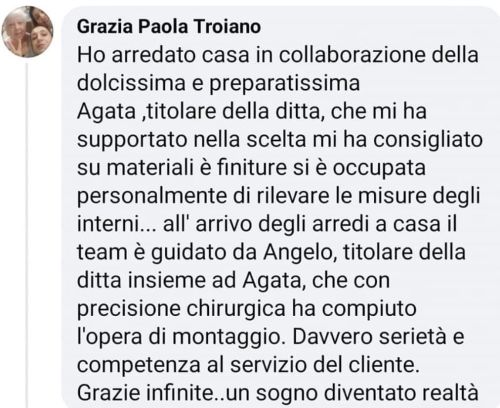
Task: Click the name 'Angelo' in the comment
Action: tap(298, 253)
